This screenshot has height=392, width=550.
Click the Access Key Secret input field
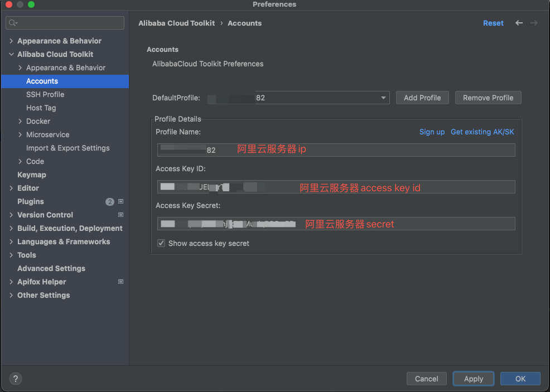tap(336, 224)
